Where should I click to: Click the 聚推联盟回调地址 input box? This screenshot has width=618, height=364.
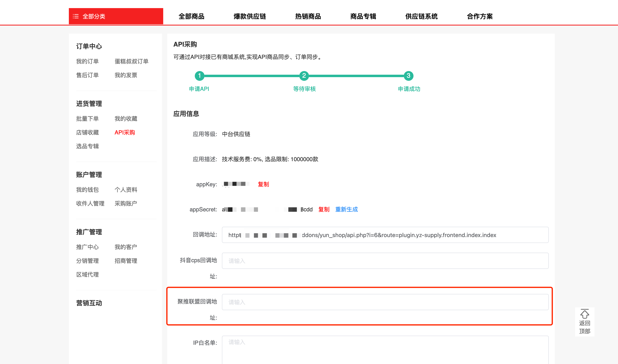(385, 302)
